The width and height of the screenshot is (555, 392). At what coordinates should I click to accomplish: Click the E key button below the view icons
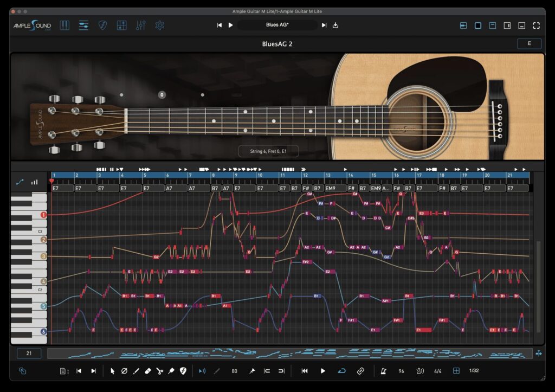tap(530, 43)
